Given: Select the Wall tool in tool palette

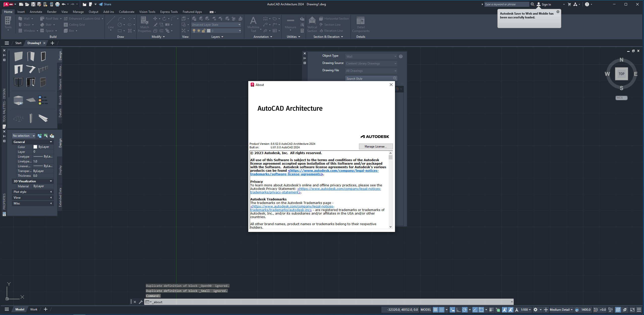Looking at the screenshot, I should pos(18,56).
